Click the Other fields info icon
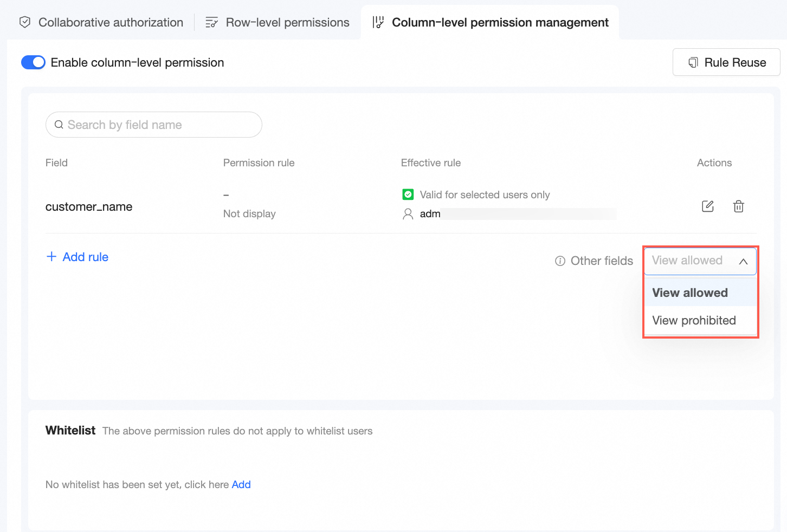The width and height of the screenshot is (787, 532). click(x=560, y=261)
